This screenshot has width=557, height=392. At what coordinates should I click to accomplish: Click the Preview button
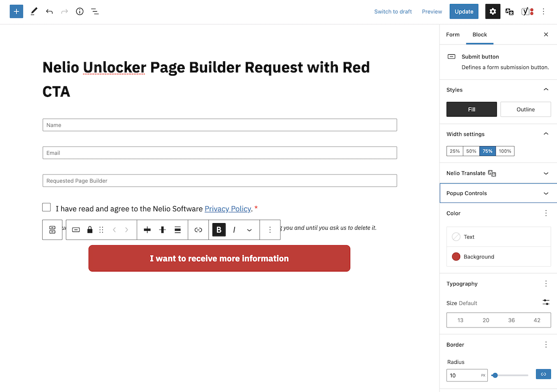(x=432, y=12)
